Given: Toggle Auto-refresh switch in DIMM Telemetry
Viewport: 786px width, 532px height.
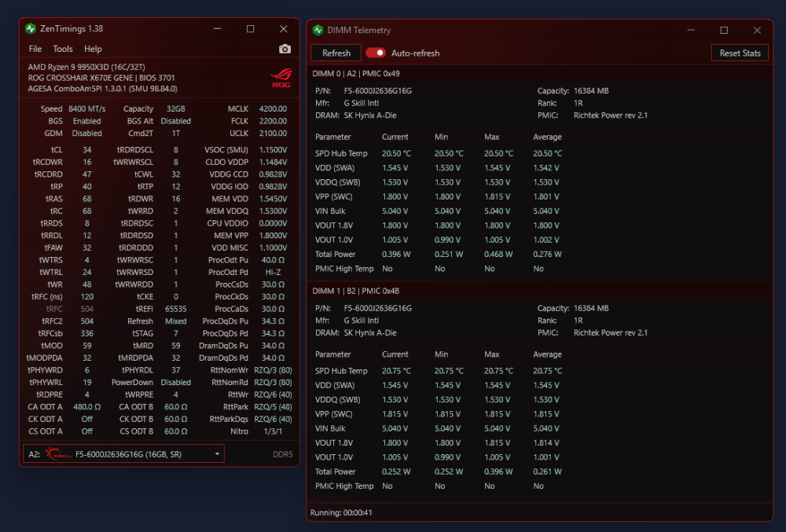Looking at the screenshot, I should [x=376, y=53].
